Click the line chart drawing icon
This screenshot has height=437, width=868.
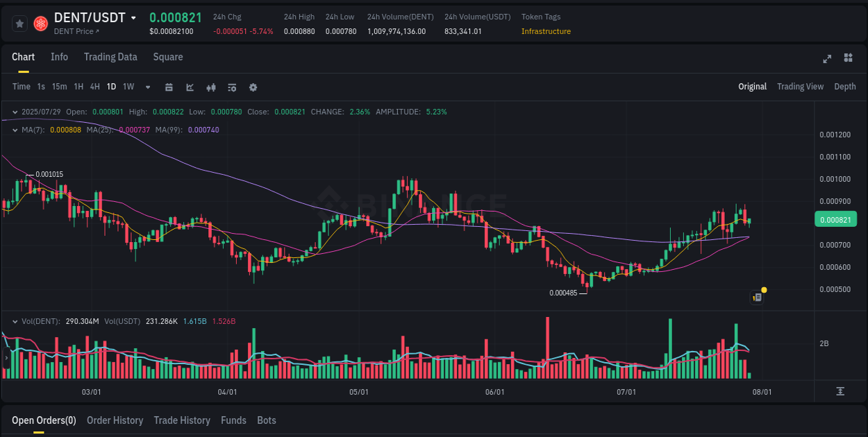click(190, 87)
